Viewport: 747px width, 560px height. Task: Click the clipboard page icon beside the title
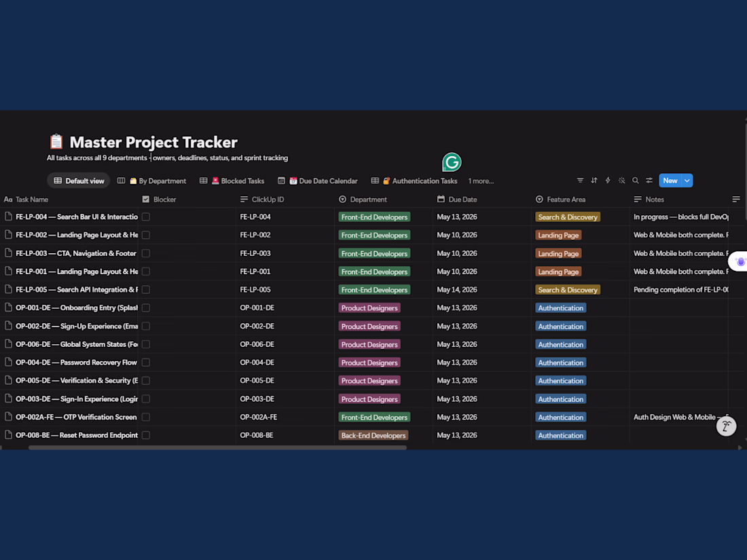click(56, 141)
